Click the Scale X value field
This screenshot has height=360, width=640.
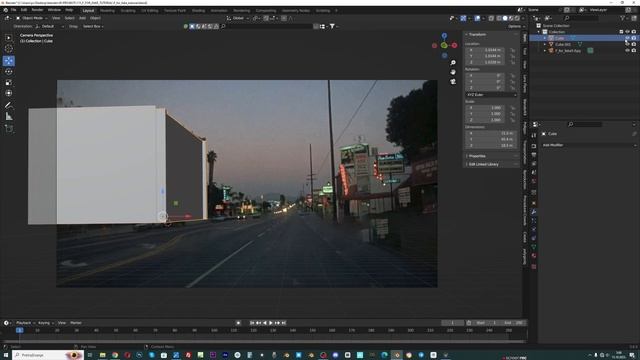click(485, 108)
